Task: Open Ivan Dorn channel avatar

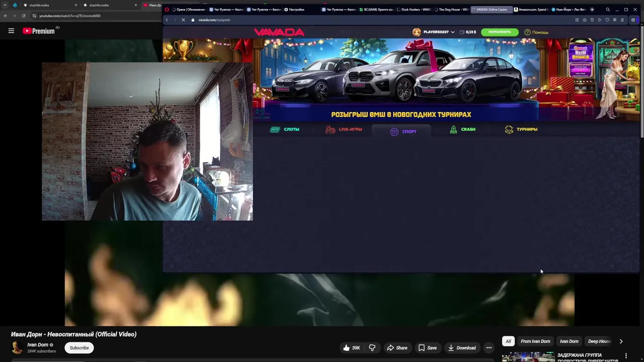Action: (17, 348)
